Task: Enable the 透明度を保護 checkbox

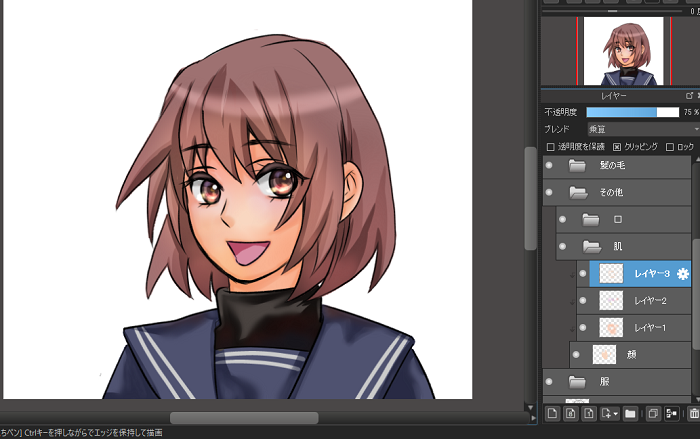Action: click(x=550, y=147)
